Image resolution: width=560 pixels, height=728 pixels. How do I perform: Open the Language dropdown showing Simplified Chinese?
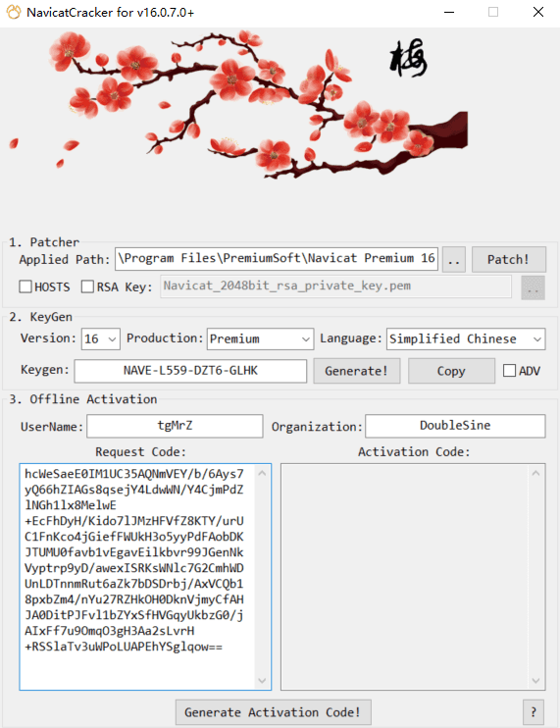(x=466, y=338)
